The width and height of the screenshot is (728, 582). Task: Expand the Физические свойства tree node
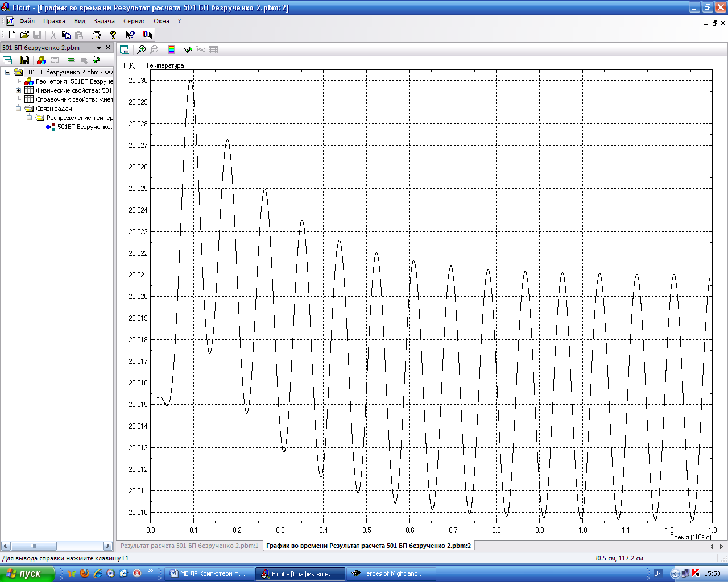coord(18,90)
